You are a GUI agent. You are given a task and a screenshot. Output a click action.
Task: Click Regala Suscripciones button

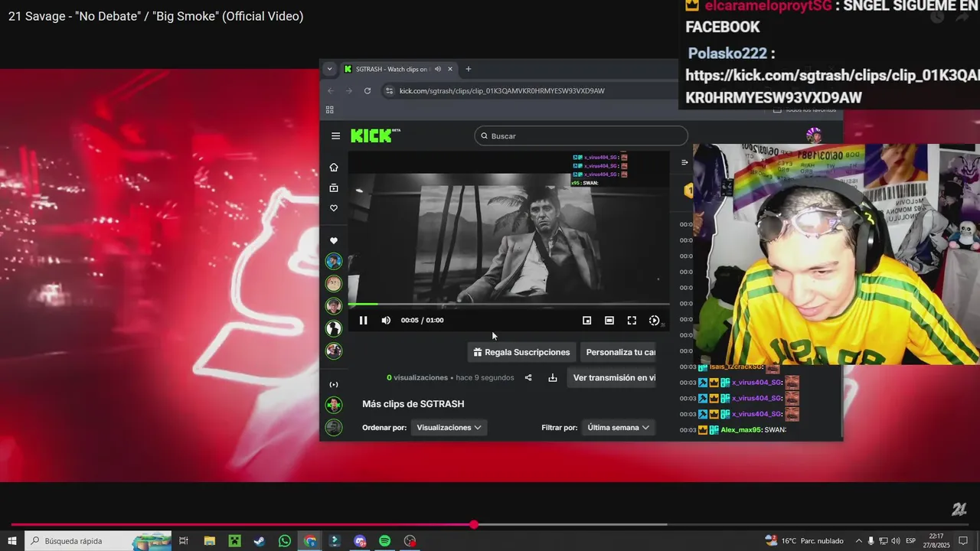(521, 352)
